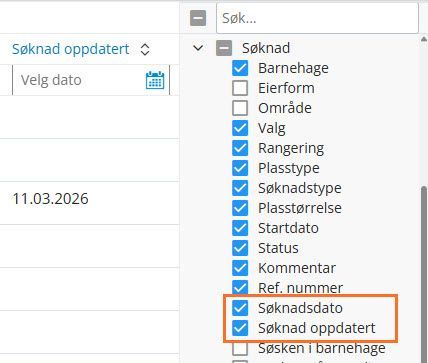Uncheck the Søknadstype column checkbox
Screen dimensions: 428x363
(240, 188)
